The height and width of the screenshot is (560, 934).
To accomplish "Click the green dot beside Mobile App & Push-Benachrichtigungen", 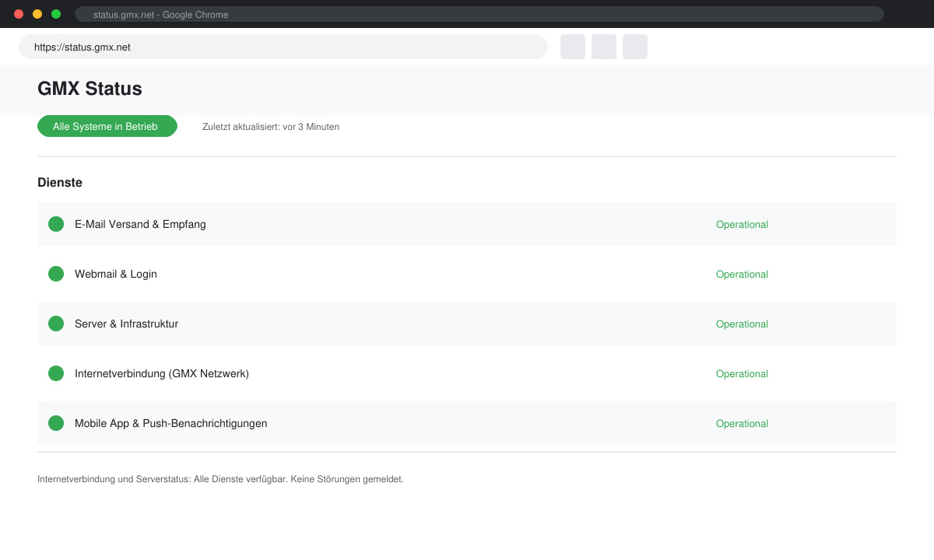I will pyautogui.click(x=56, y=423).
